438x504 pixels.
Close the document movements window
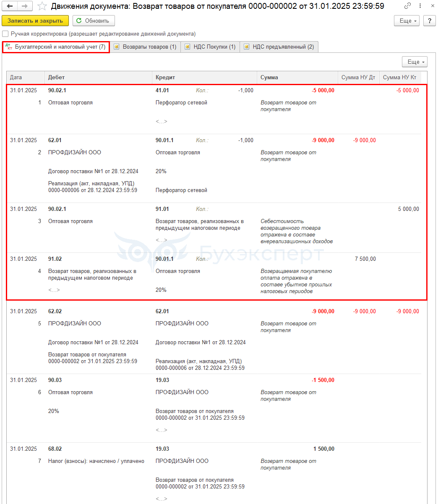(433, 6)
